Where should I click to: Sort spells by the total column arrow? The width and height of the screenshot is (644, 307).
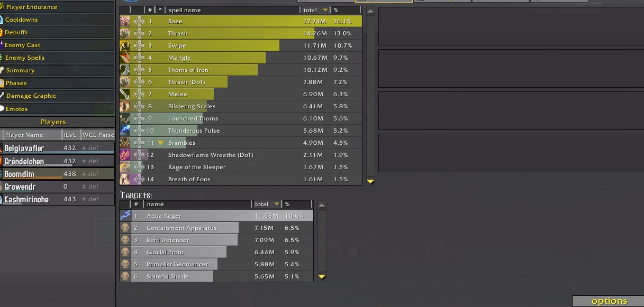[325, 10]
